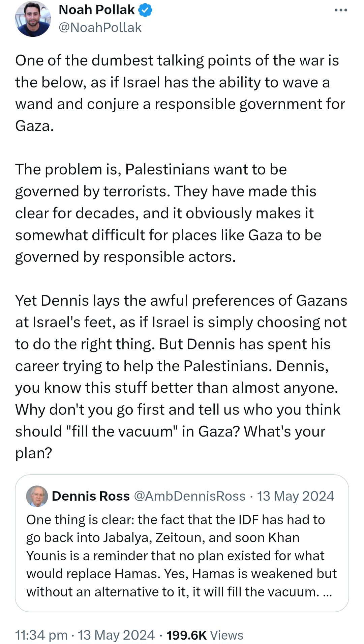Open the @NoahPollak handle link
The height and width of the screenshot is (644, 364).
(x=100, y=28)
